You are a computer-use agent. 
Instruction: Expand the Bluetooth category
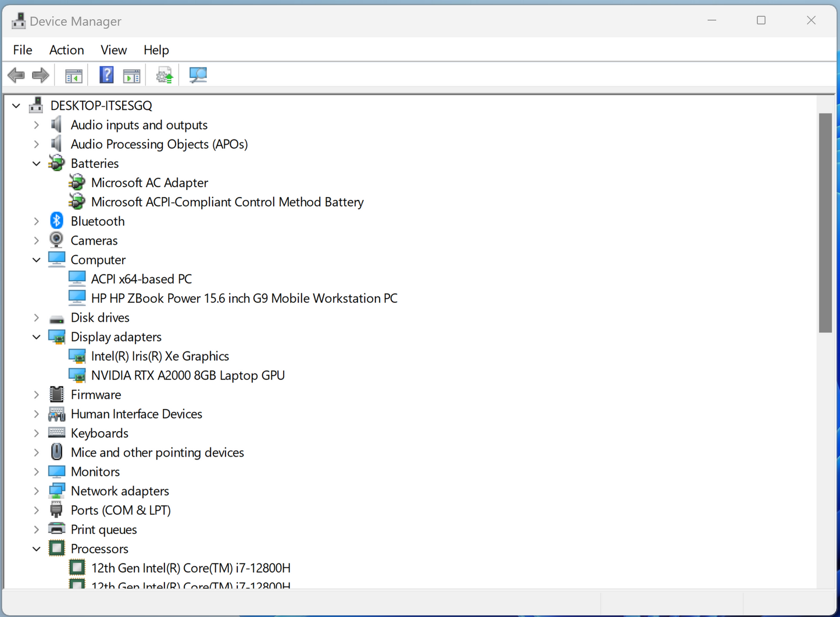tap(37, 221)
